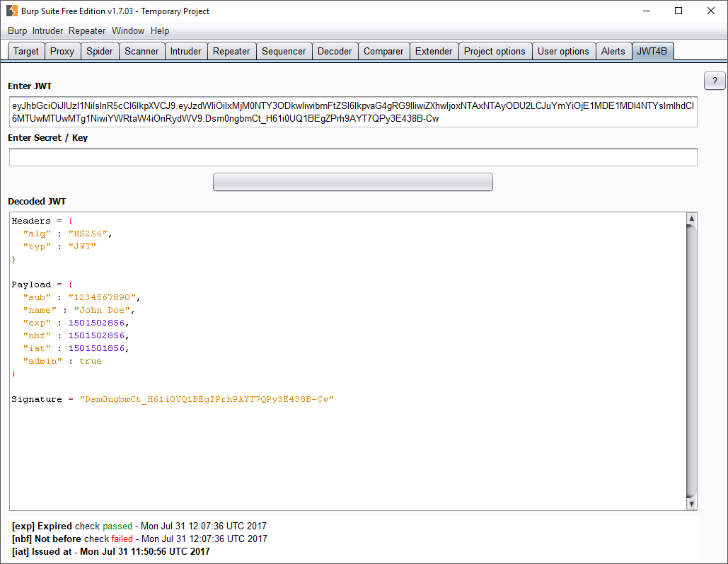
Task: Switch to the Proxy tab
Action: (x=62, y=51)
